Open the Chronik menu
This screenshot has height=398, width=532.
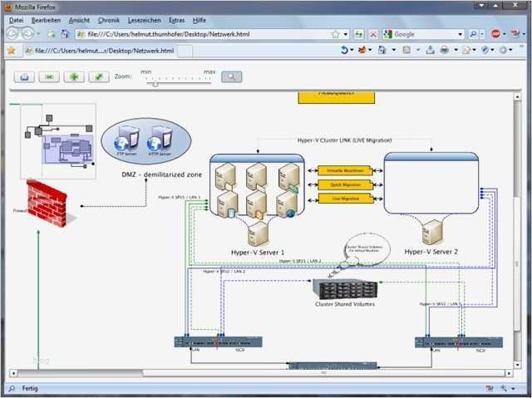[x=109, y=20]
